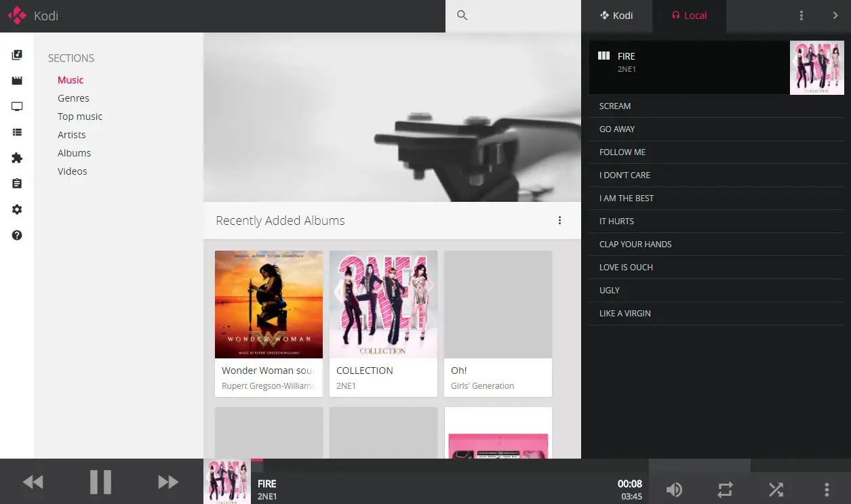Image resolution: width=851 pixels, height=504 pixels.
Task: Open the Wonder Woman soundtrack album cover
Action: (x=269, y=304)
